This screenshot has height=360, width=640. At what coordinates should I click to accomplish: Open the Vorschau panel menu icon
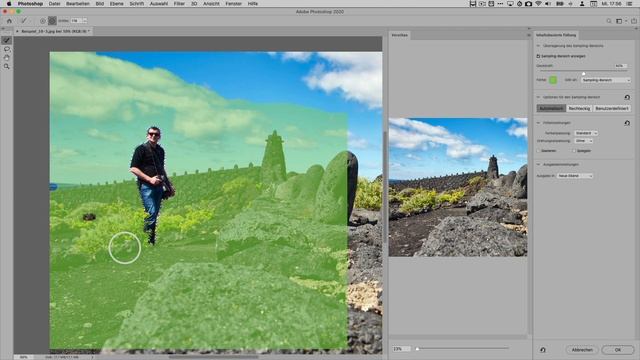point(529,35)
